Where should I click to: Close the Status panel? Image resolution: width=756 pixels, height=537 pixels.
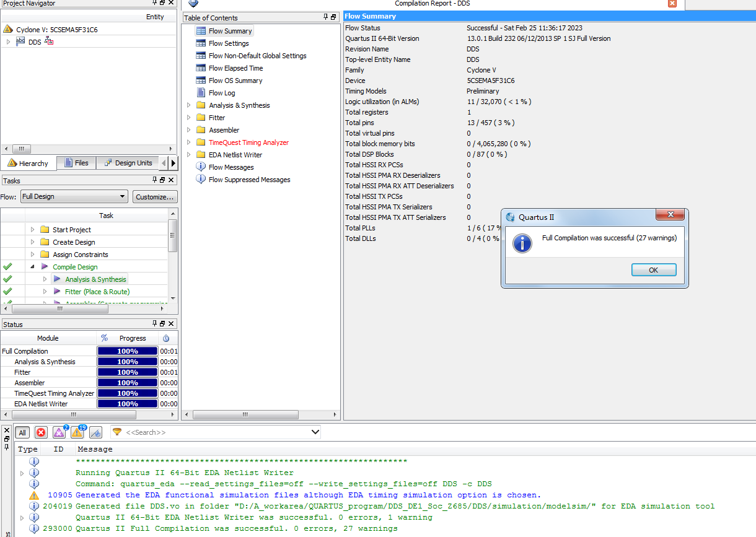pyautogui.click(x=171, y=324)
